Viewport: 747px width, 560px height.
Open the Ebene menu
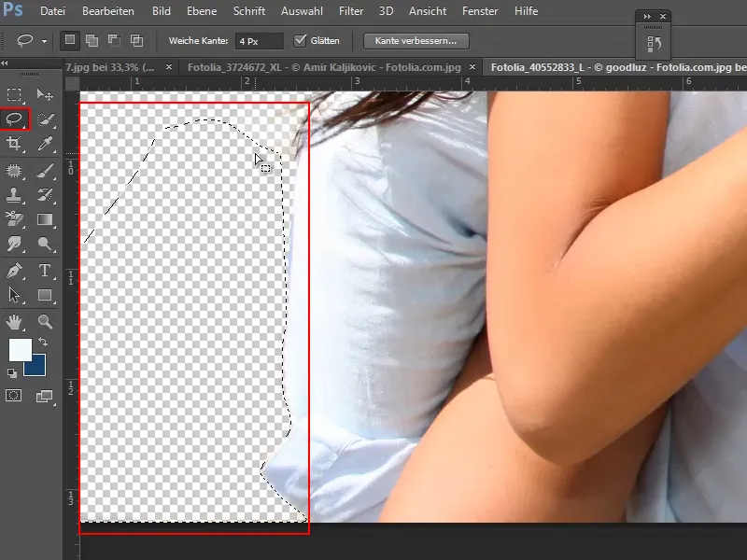(x=202, y=11)
